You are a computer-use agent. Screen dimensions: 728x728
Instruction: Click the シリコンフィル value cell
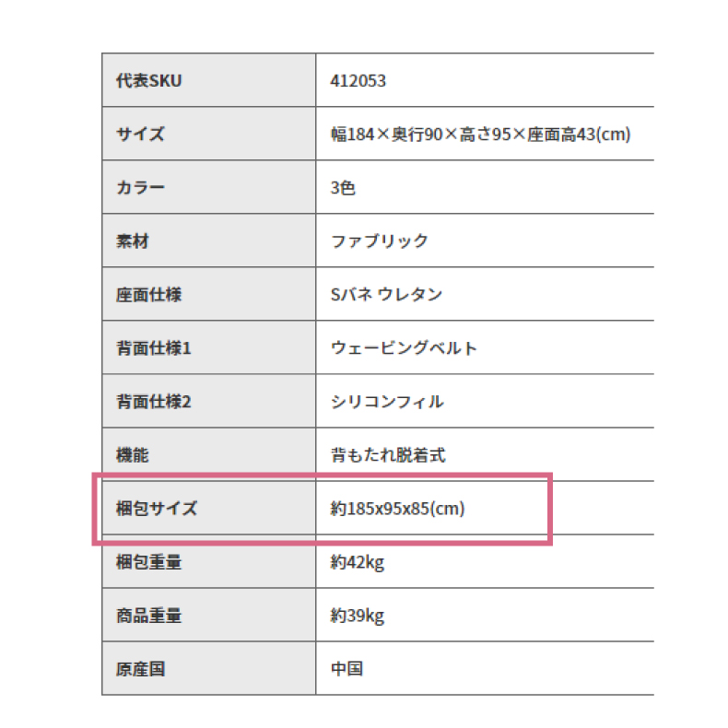click(485, 401)
